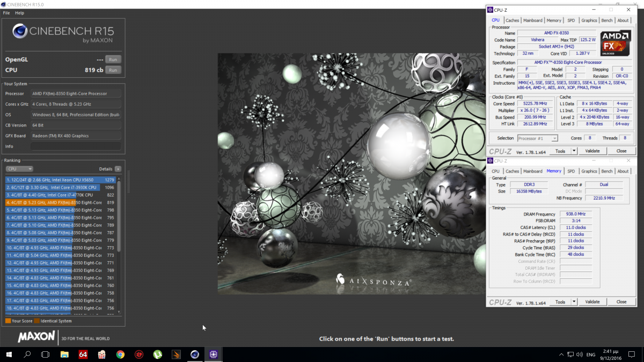The height and width of the screenshot is (362, 644).
Task: Expand the Tools arrow in the CPU-Z memory window
Action: pos(574,302)
